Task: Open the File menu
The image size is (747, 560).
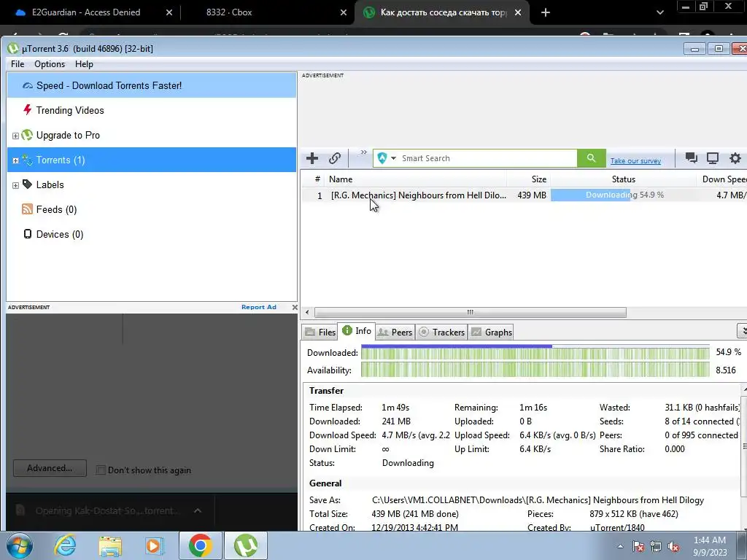Action: click(x=18, y=64)
